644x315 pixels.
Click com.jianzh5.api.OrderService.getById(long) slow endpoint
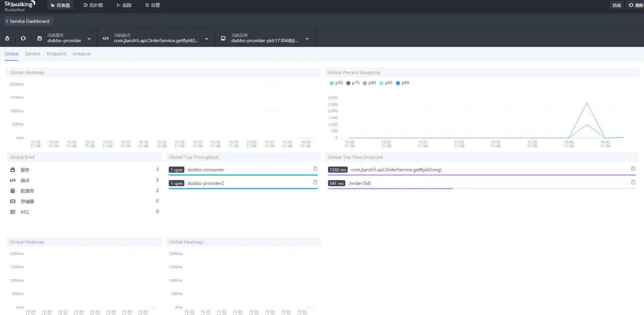coord(396,169)
